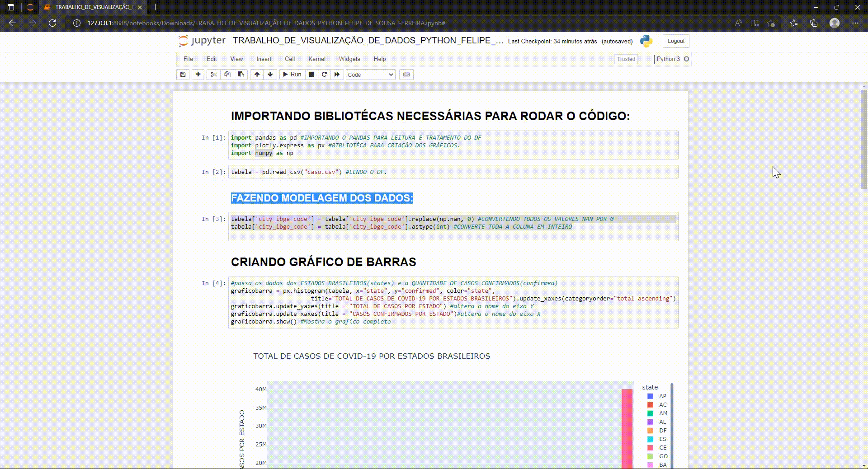Save the notebook using the save icon

(183, 75)
